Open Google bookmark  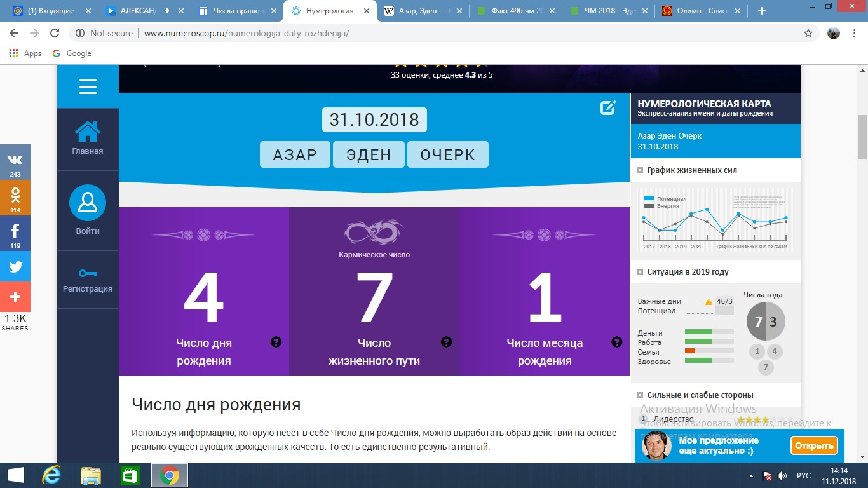click(72, 53)
